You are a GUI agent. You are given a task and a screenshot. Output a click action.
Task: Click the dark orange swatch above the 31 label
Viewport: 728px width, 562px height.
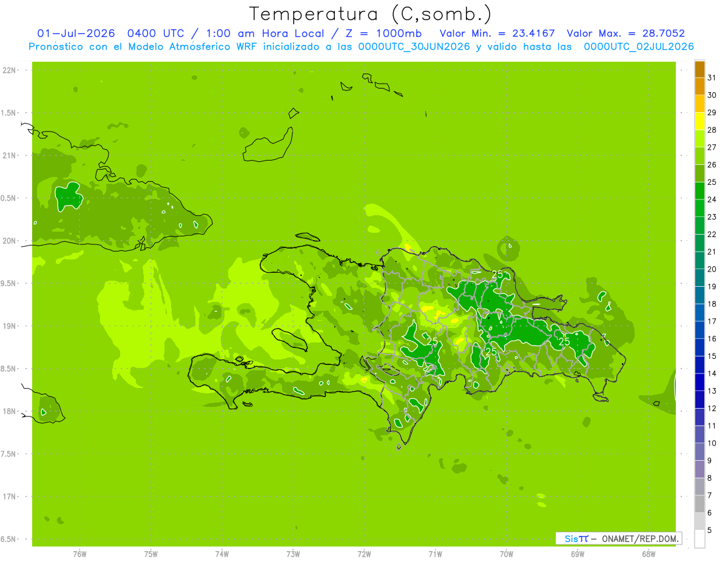(699, 69)
